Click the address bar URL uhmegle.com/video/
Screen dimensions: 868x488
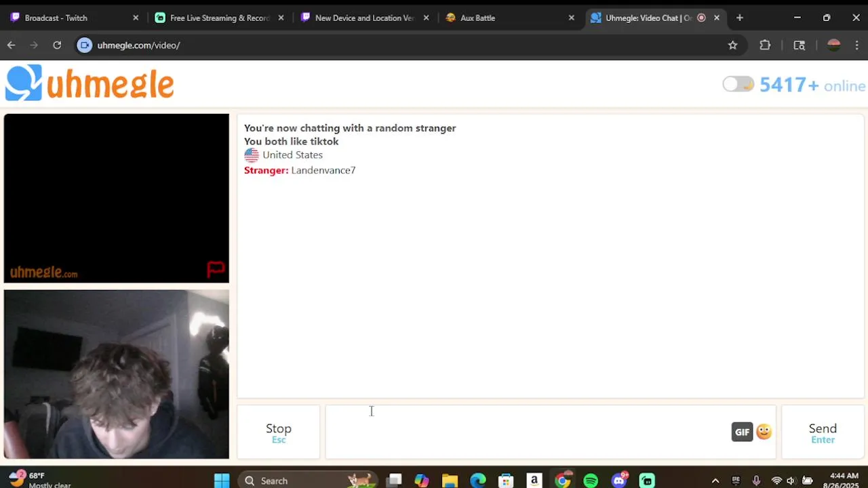(138, 45)
